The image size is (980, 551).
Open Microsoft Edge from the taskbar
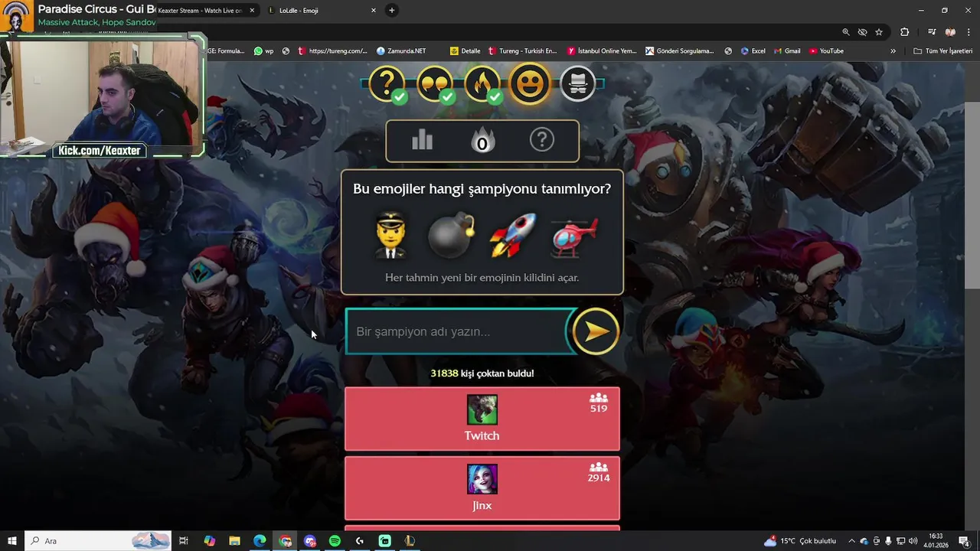pyautogui.click(x=260, y=541)
